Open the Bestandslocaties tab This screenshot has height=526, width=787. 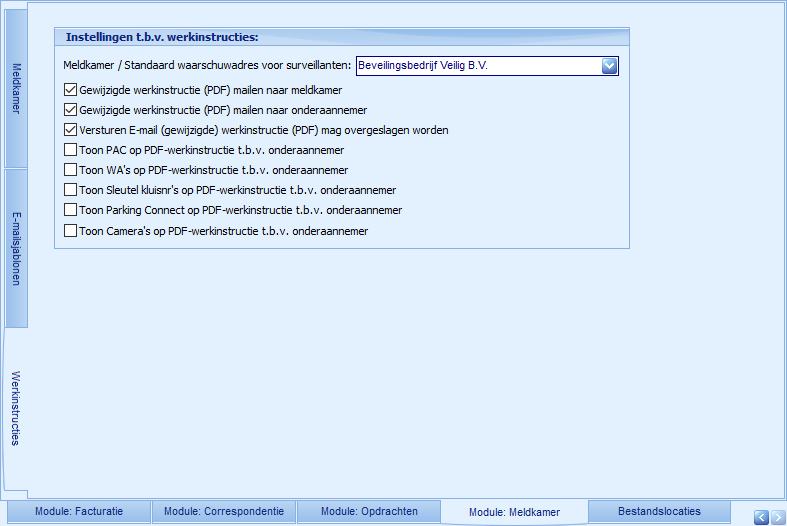point(659,511)
